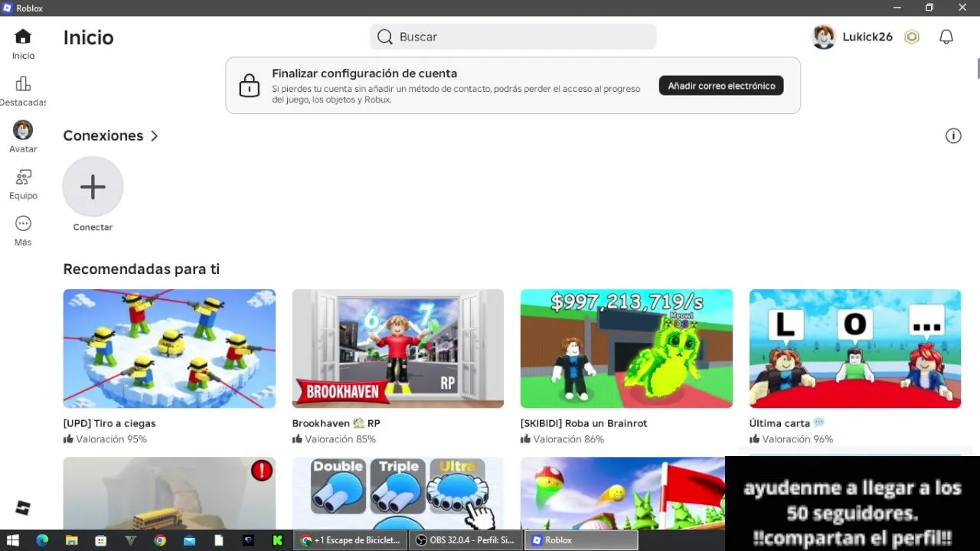This screenshot has width=980, height=551.
Task: Open Microsoft Store from taskbar
Action: 100,540
